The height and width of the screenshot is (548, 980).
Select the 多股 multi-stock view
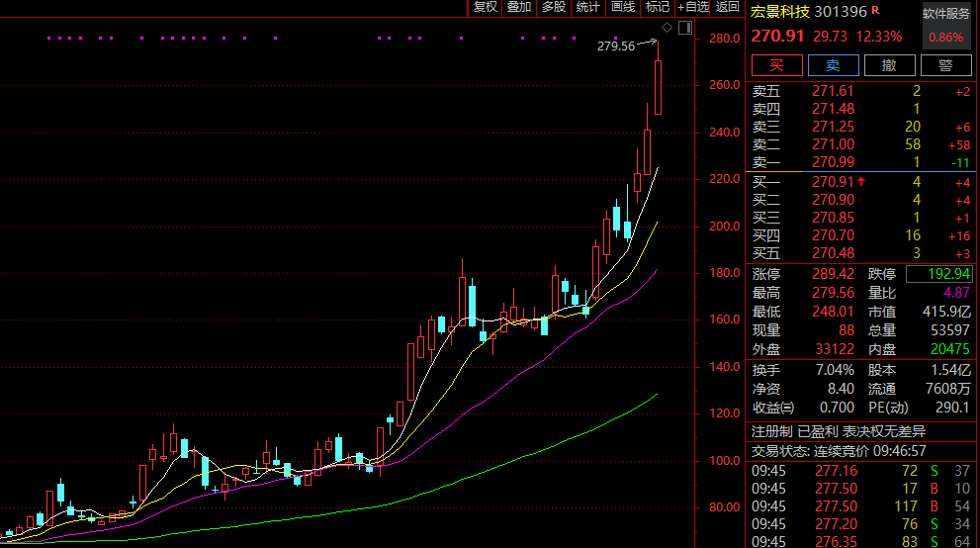tap(554, 7)
